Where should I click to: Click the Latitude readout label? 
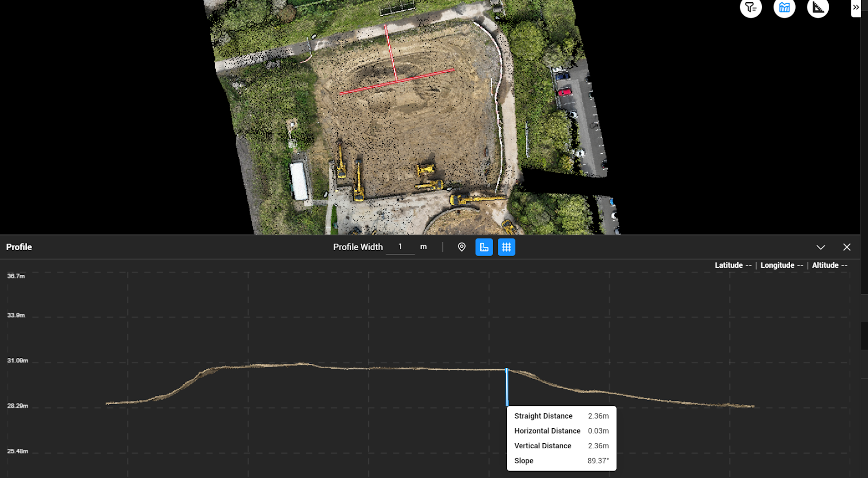728,265
